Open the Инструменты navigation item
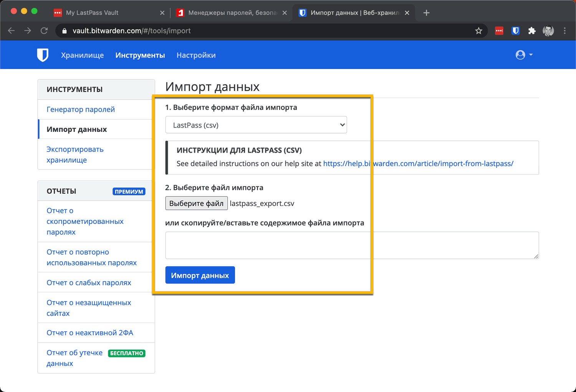 [140, 55]
